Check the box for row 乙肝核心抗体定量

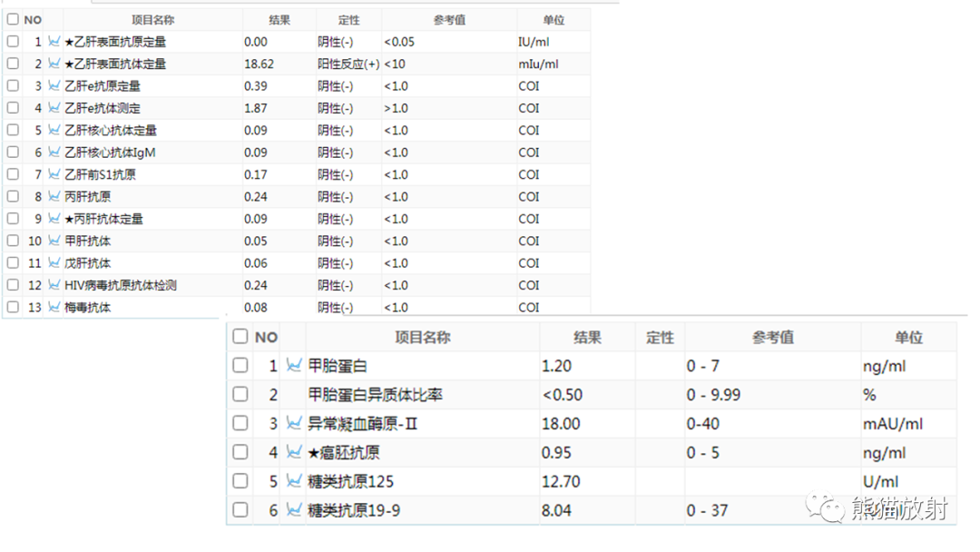click(13, 130)
